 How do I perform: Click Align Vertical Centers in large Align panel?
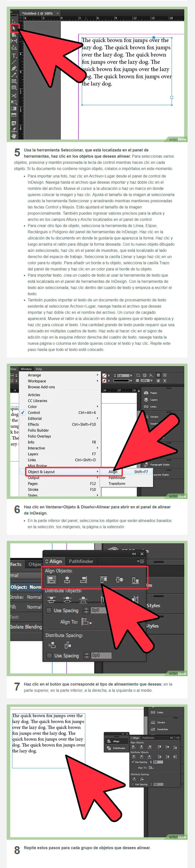pos(119,580)
